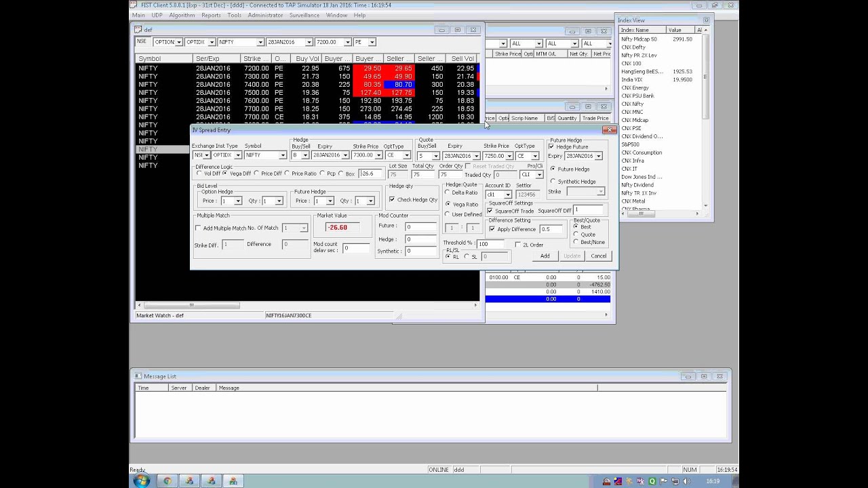Open the Tools menu
Viewport: 868px width, 488px height.
coord(235,15)
